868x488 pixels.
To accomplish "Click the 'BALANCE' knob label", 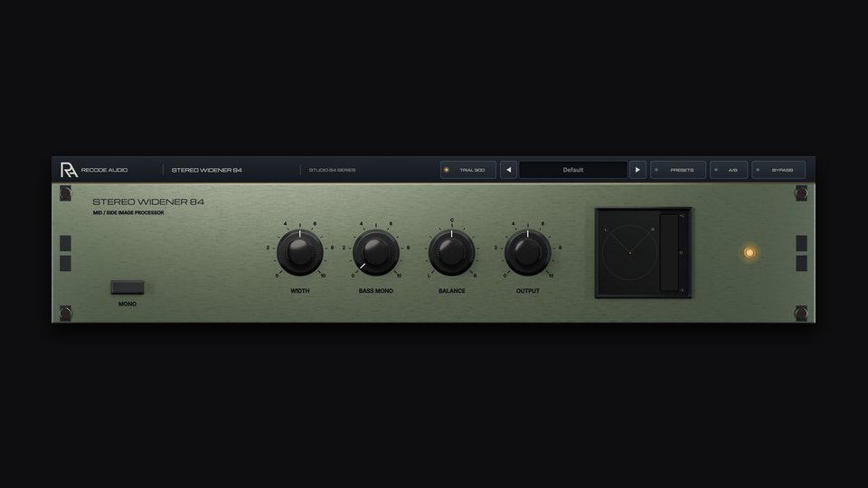I will pos(452,290).
